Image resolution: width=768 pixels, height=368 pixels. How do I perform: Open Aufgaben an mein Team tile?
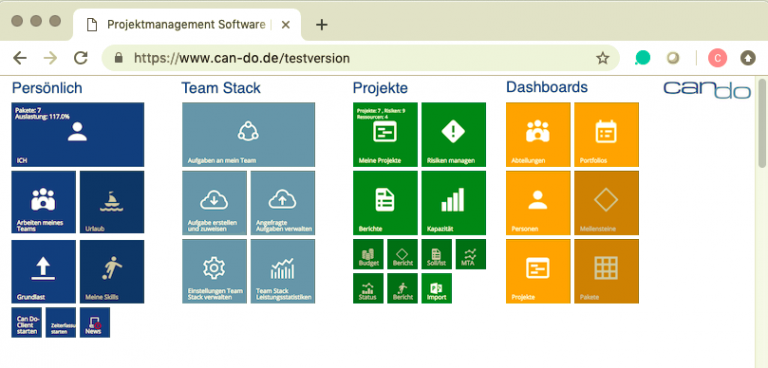(x=248, y=135)
